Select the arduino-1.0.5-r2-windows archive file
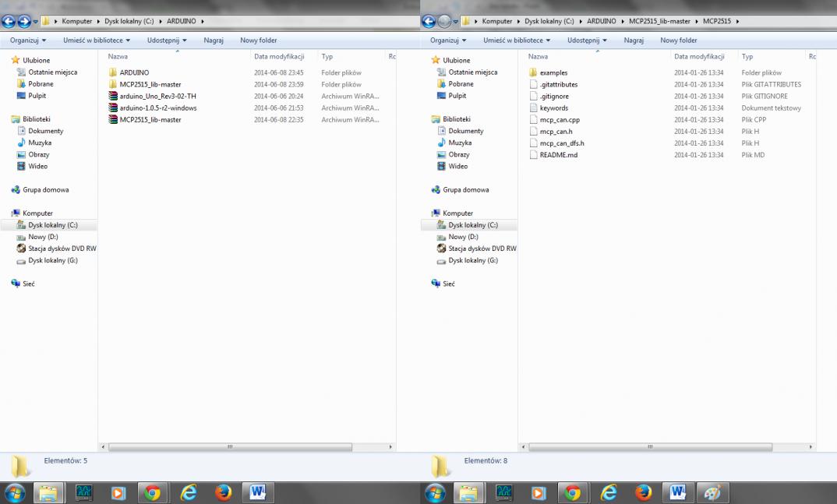 point(157,107)
